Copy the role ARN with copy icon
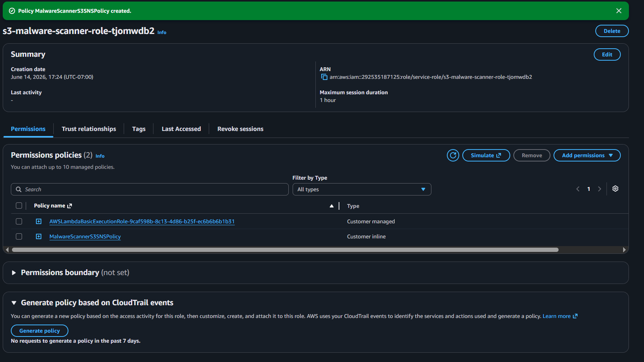644x362 pixels. point(324,77)
